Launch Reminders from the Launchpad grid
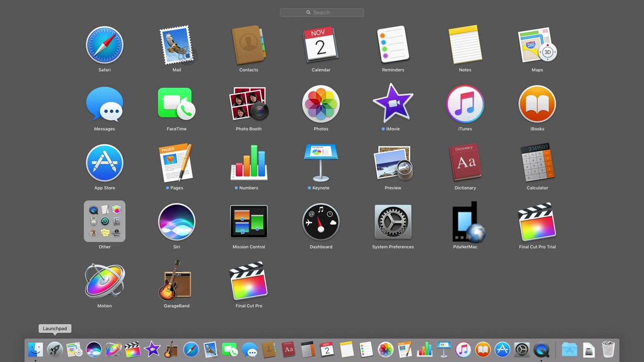The image size is (644, 362). click(393, 45)
